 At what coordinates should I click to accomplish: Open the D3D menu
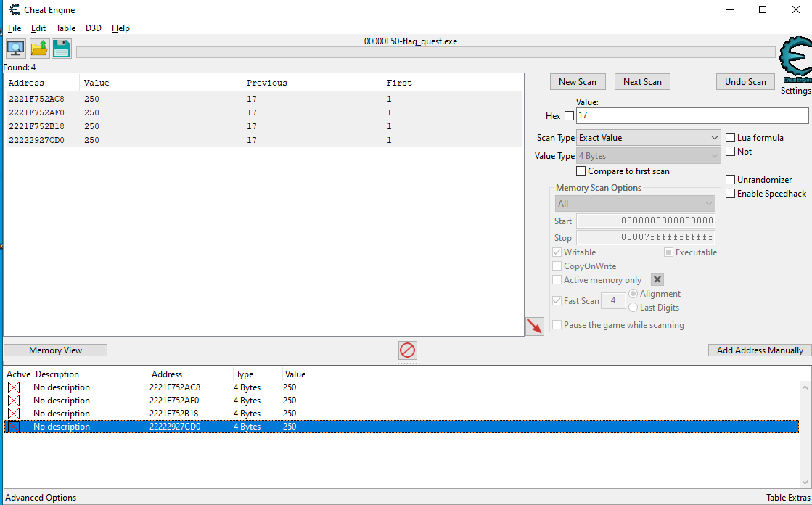click(93, 28)
